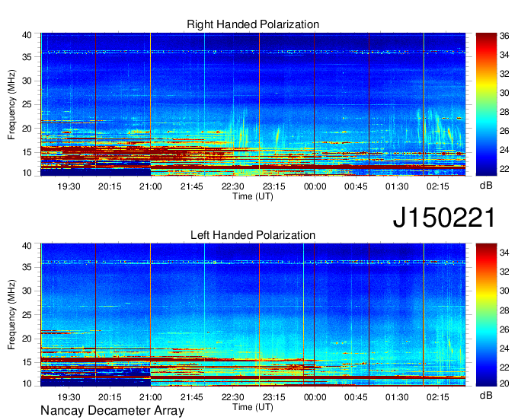The width and height of the screenshot is (518, 420).
Task: Click the 10 MHz tick of Right Handed plot
Action: coord(27,173)
